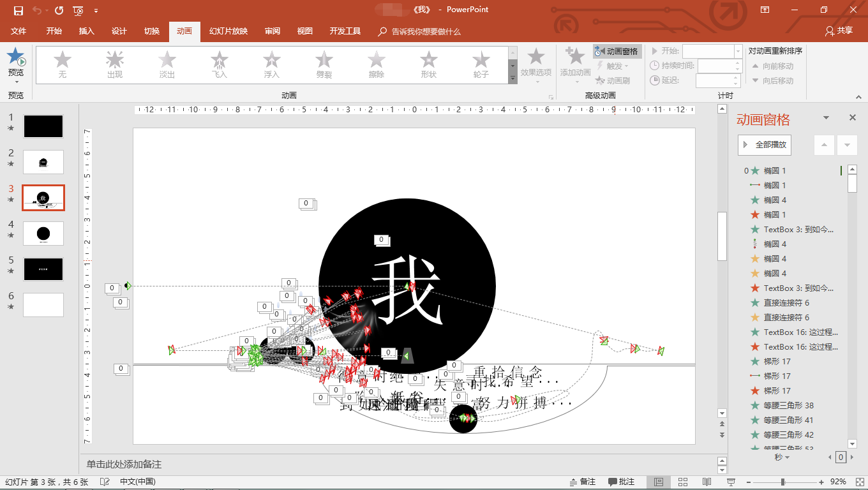
Task: Apply the 淡出 animation effect
Action: click(x=167, y=65)
